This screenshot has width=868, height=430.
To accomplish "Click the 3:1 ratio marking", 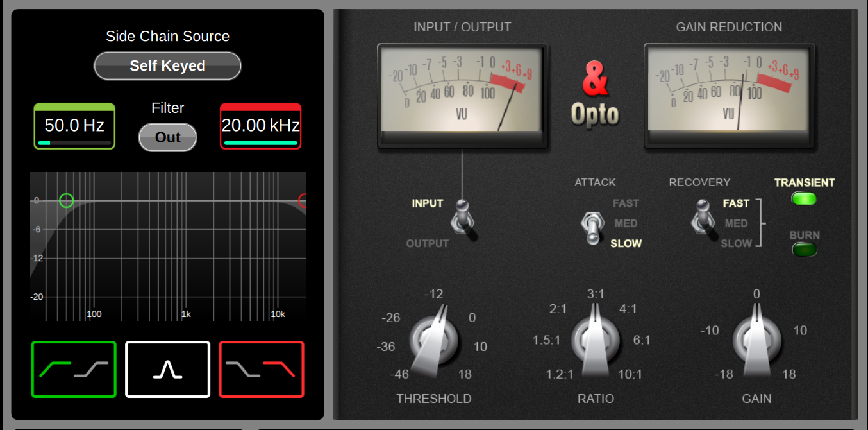I will point(596,294).
